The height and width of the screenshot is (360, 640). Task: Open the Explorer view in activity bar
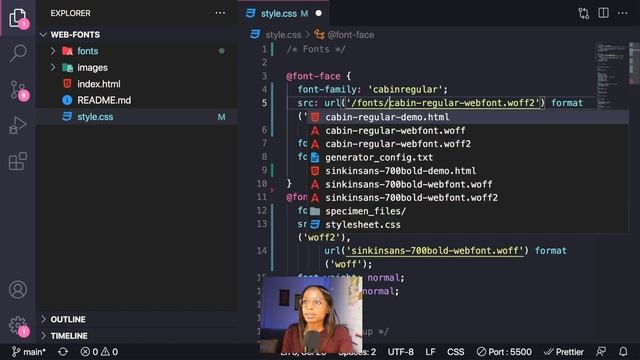[18, 18]
